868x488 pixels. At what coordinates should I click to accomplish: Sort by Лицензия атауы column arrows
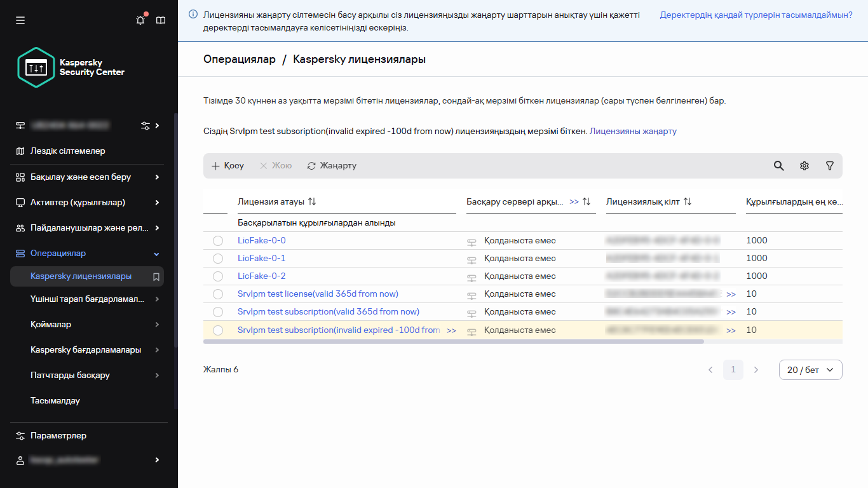click(312, 201)
